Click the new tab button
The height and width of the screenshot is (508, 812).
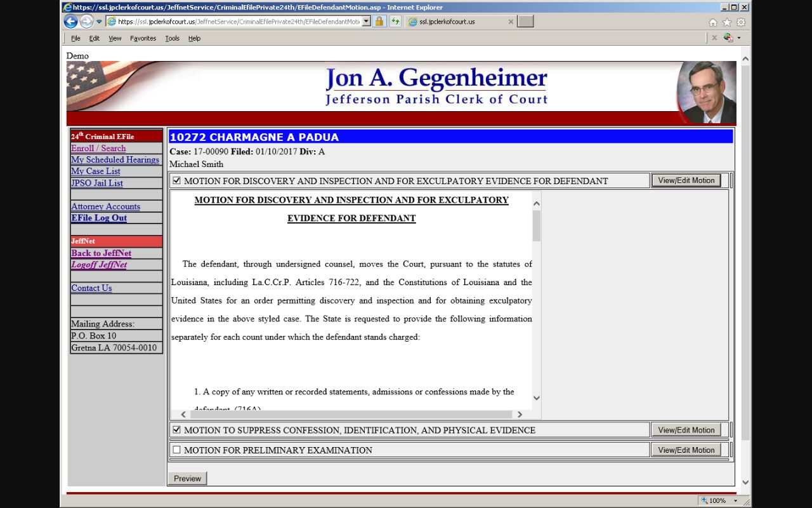(x=525, y=22)
